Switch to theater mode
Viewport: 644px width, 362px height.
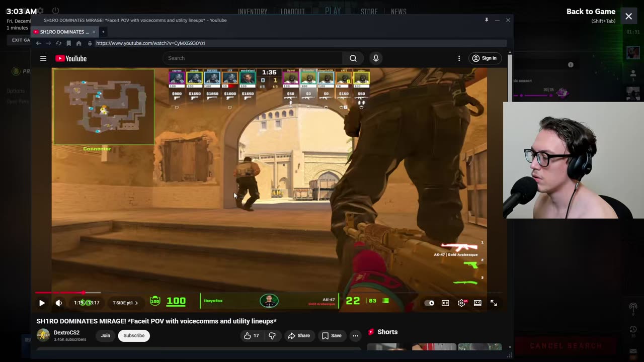coord(477,303)
